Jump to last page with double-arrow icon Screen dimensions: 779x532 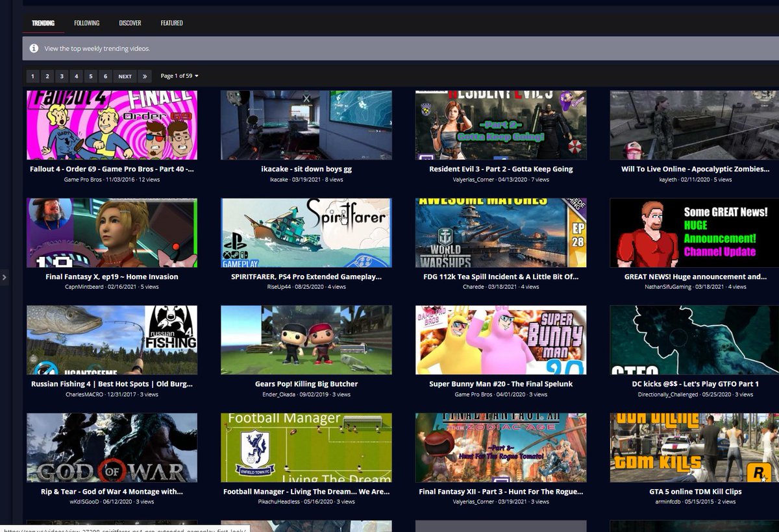(145, 76)
